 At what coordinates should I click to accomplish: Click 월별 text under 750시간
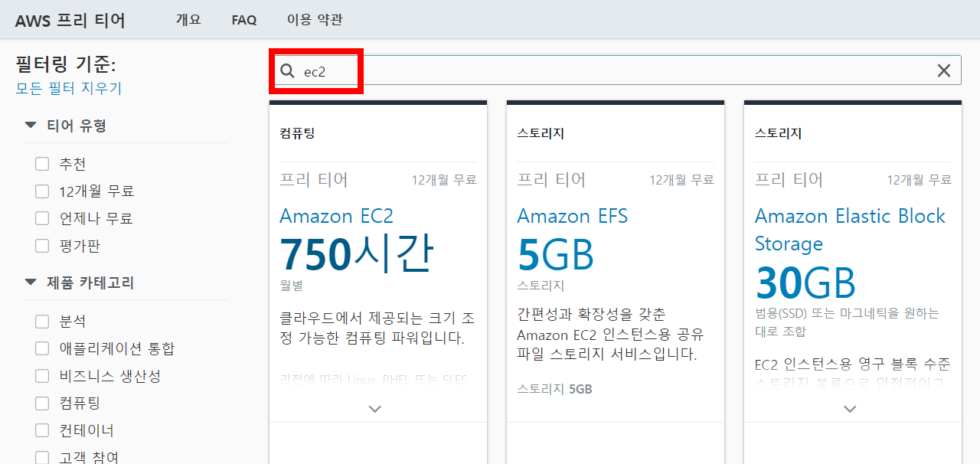point(291,286)
